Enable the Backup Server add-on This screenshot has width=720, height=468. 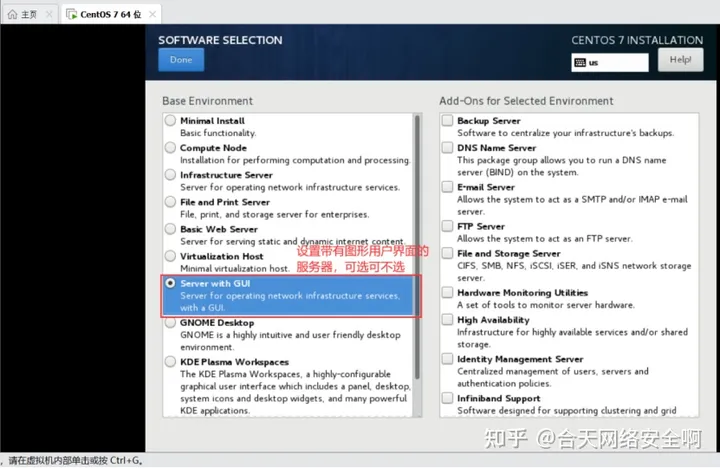pyautogui.click(x=447, y=120)
